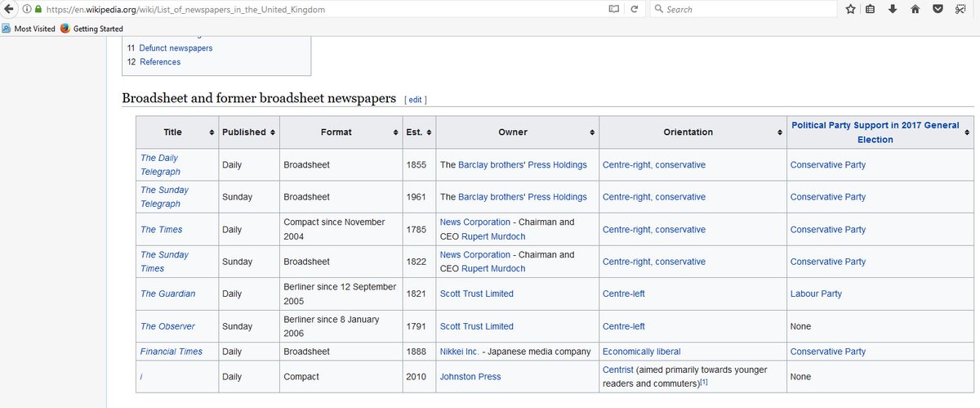
Task: Take a screenshot using the scissors icon
Action: coord(961,9)
